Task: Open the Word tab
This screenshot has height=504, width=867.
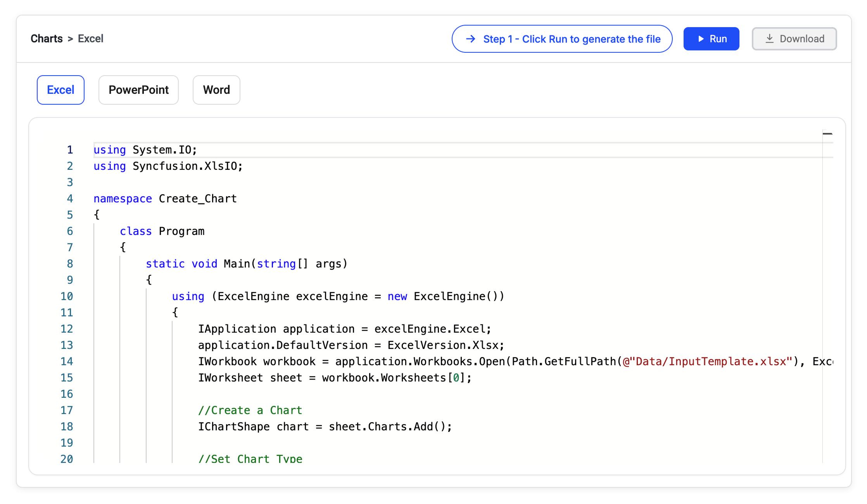Action: [x=216, y=90]
